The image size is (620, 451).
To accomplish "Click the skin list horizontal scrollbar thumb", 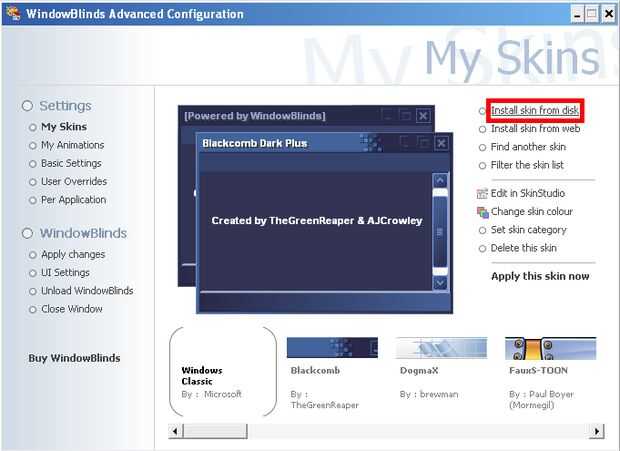I will (215, 431).
